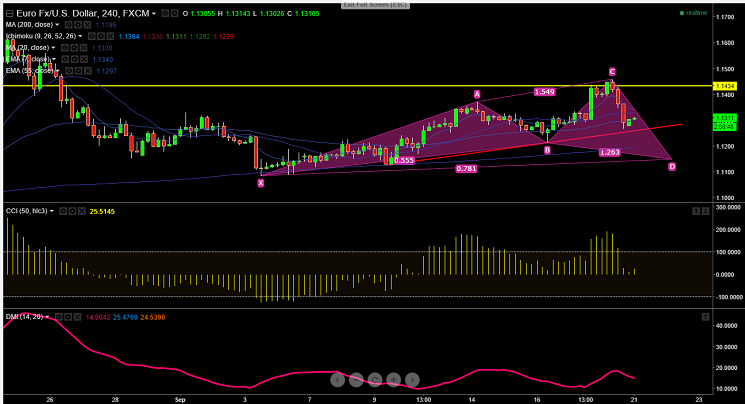Screen dimensions: 745x404
Task: Remove the EMA (7, close) indicator
Action: tap(84, 59)
